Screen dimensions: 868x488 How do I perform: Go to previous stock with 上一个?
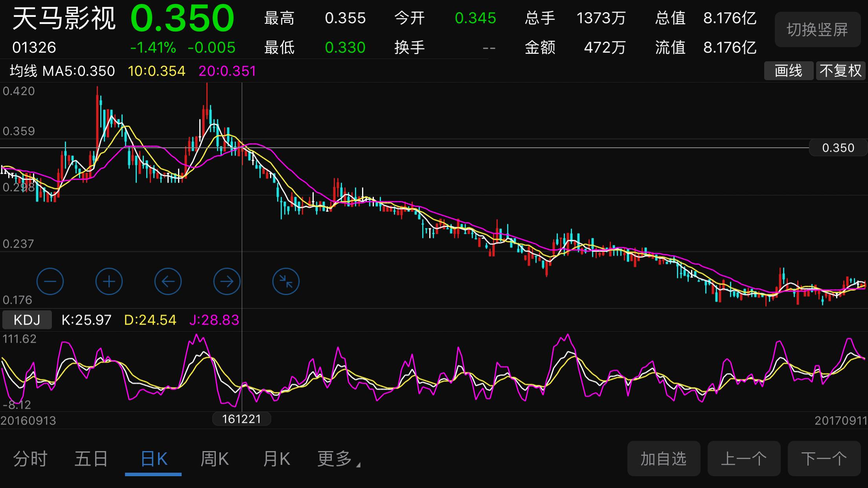pyautogui.click(x=744, y=459)
